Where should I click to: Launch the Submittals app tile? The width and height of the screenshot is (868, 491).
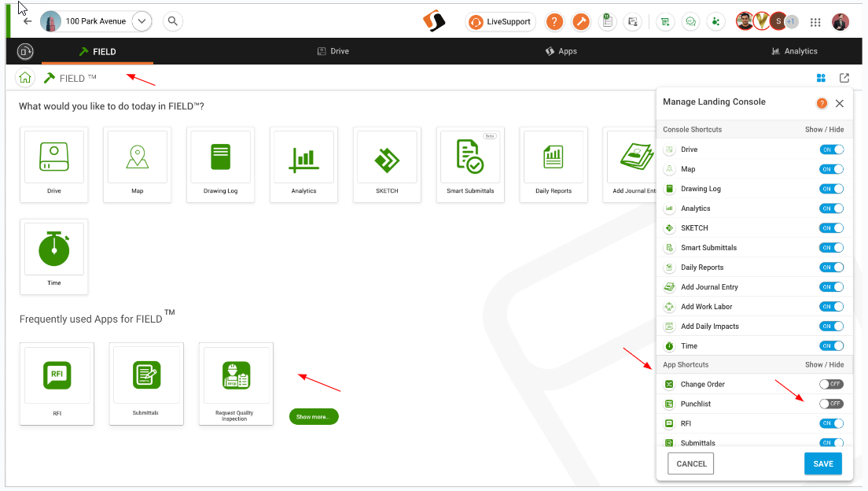tap(146, 383)
